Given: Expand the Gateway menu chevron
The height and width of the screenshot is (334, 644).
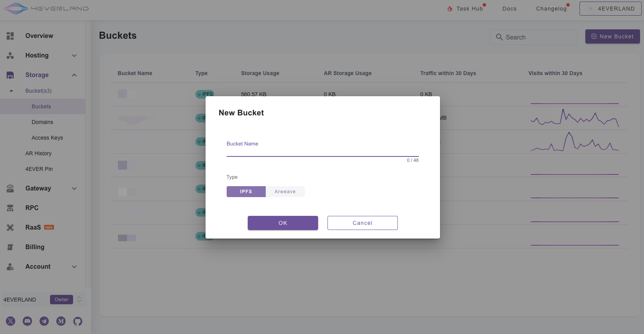Looking at the screenshot, I should (74, 189).
